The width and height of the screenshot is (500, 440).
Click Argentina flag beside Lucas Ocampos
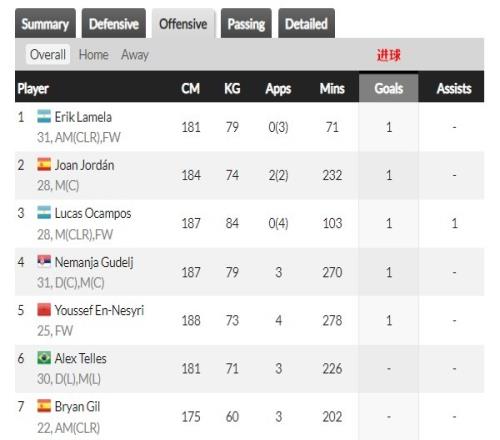(44, 213)
